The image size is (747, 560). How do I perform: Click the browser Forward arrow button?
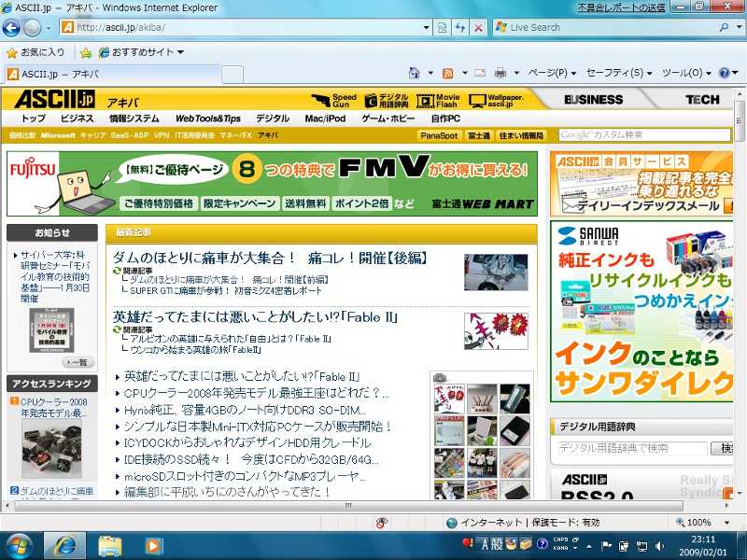[33, 28]
